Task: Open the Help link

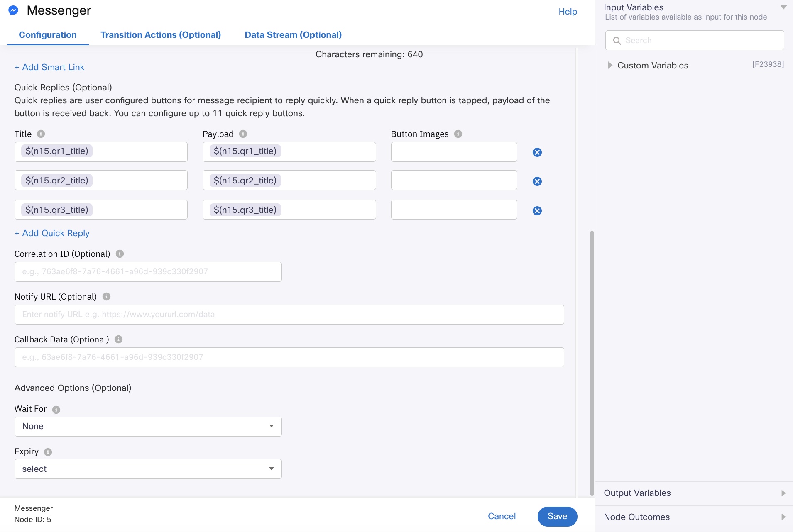Action: 568,12
